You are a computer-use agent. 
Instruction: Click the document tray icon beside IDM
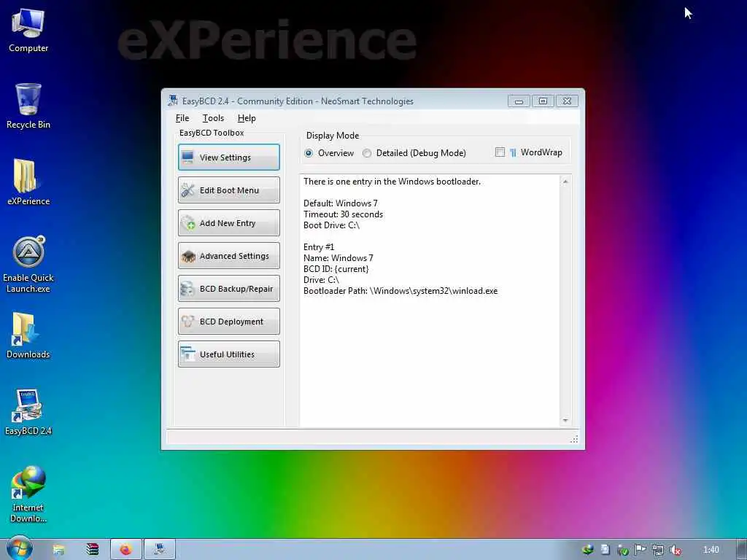605,550
